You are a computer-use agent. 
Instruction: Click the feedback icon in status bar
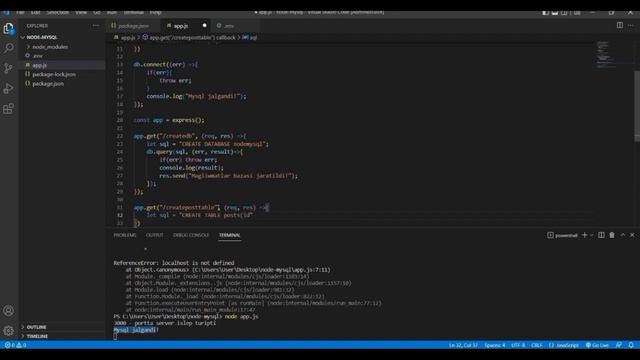click(619, 345)
